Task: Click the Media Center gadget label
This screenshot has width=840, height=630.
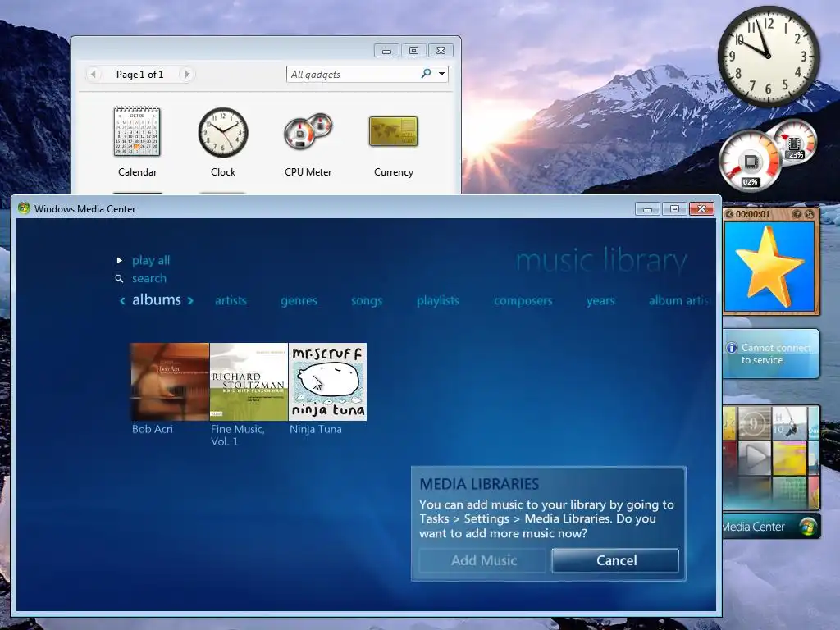Action: pyautogui.click(x=754, y=527)
